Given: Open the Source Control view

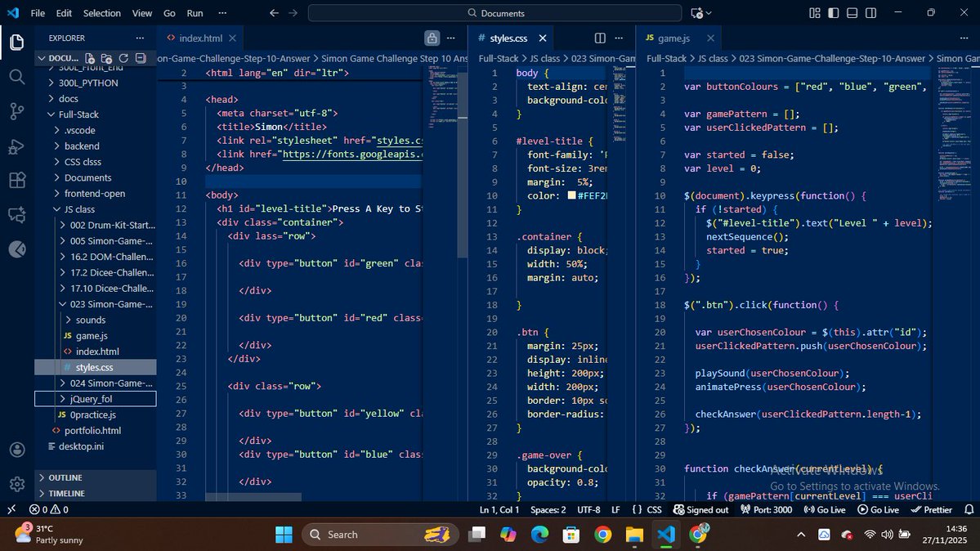Looking at the screenshot, I should [16, 111].
